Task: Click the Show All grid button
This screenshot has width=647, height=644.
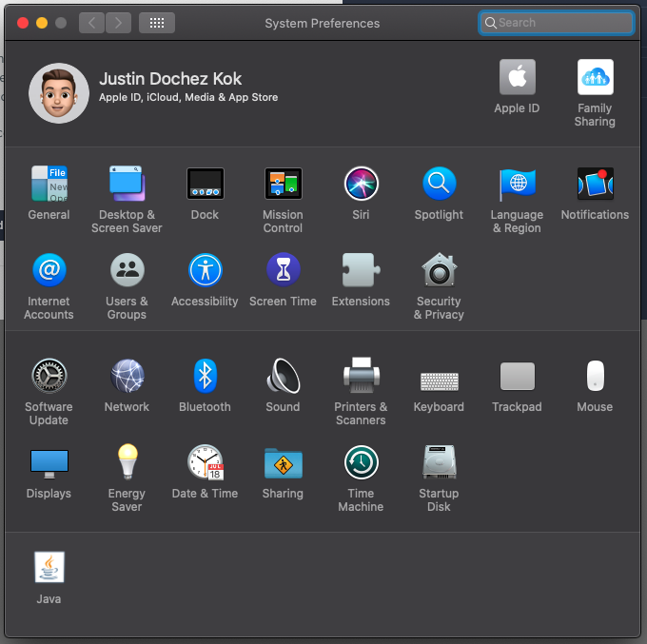Action: coord(157,23)
